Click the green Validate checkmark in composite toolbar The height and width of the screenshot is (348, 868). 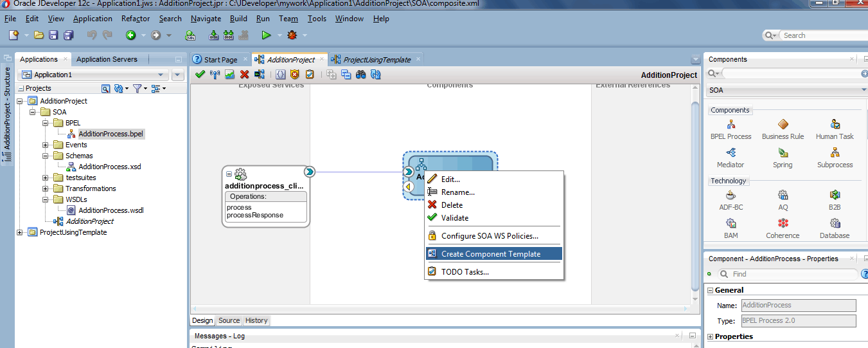(x=200, y=75)
